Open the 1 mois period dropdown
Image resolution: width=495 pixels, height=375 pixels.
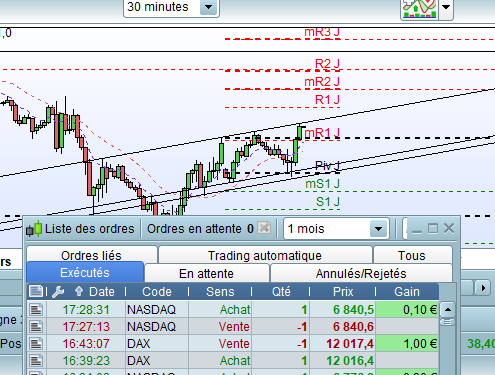tap(336, 229)
